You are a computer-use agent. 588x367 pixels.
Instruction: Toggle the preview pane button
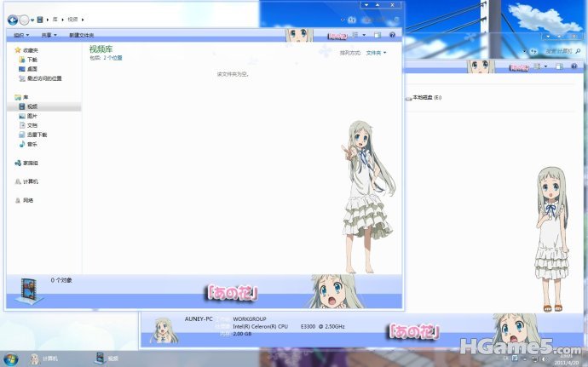pyautogui.click(x=377, y=36)
